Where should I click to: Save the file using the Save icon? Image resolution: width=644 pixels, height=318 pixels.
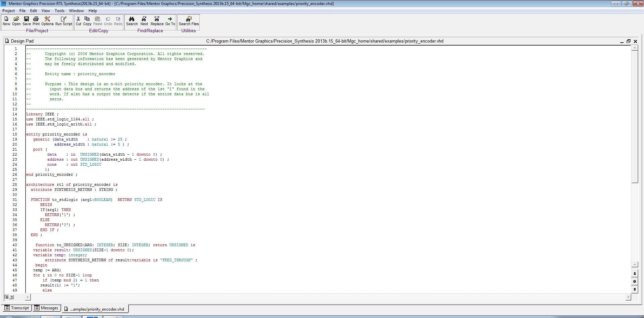(26, 21)
